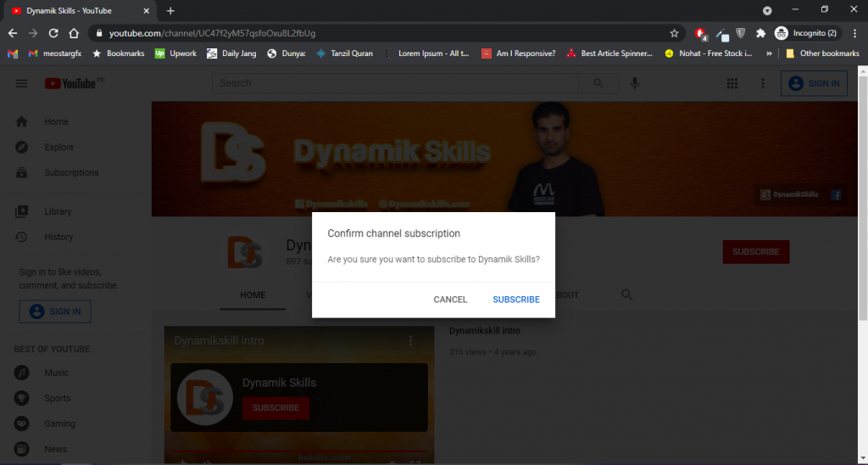
Task: Open the Bookmarks folder in bookmarks bar
Action: pos(118,53)
